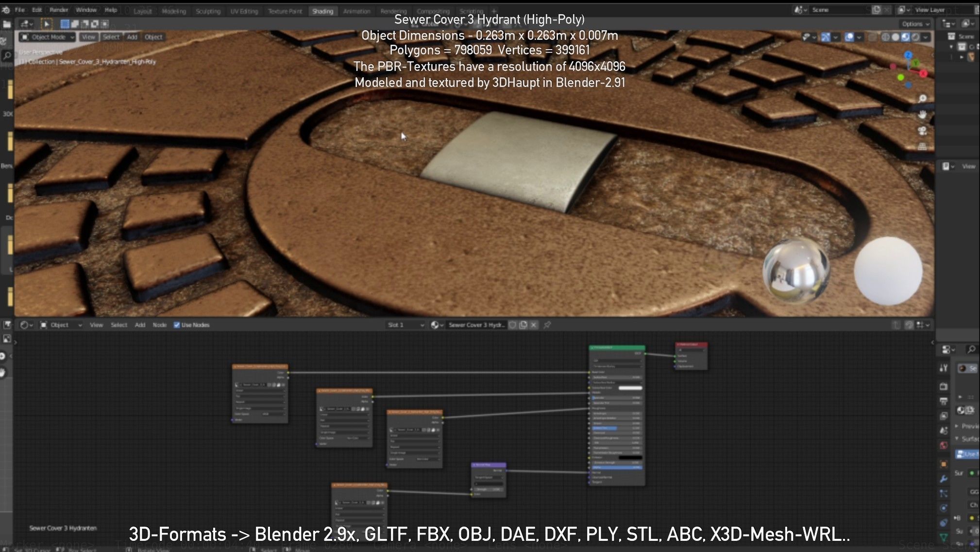Open the Tool properties tab
The image size is (980, 552).
[x=944, y=368]
